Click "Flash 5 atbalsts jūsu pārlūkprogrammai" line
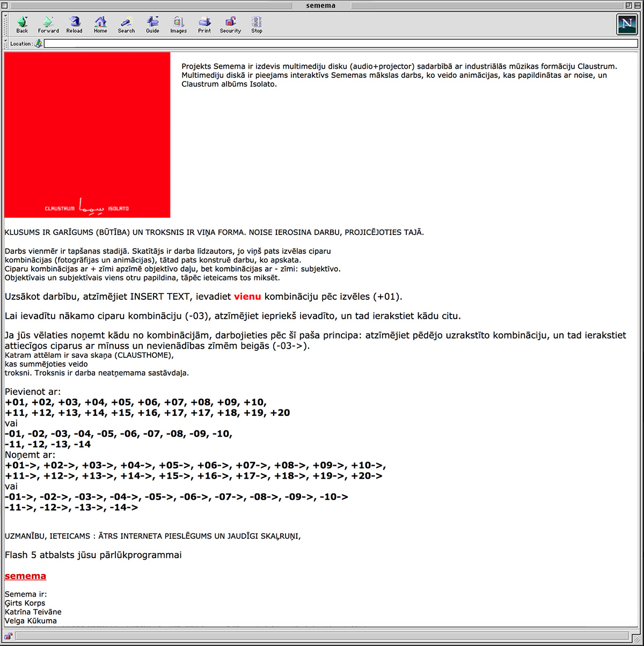 point(93,555)
